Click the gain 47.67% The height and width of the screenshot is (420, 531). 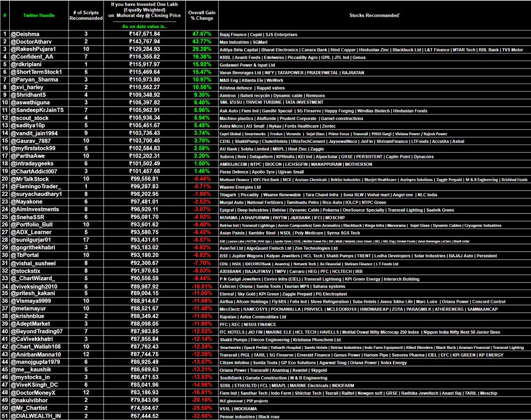pos(202,34)
